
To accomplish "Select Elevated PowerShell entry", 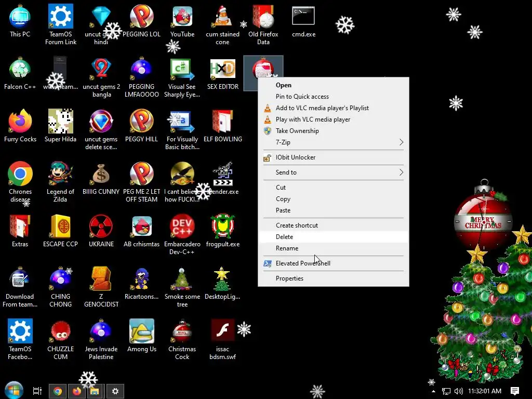I will (x=333, y=263).
